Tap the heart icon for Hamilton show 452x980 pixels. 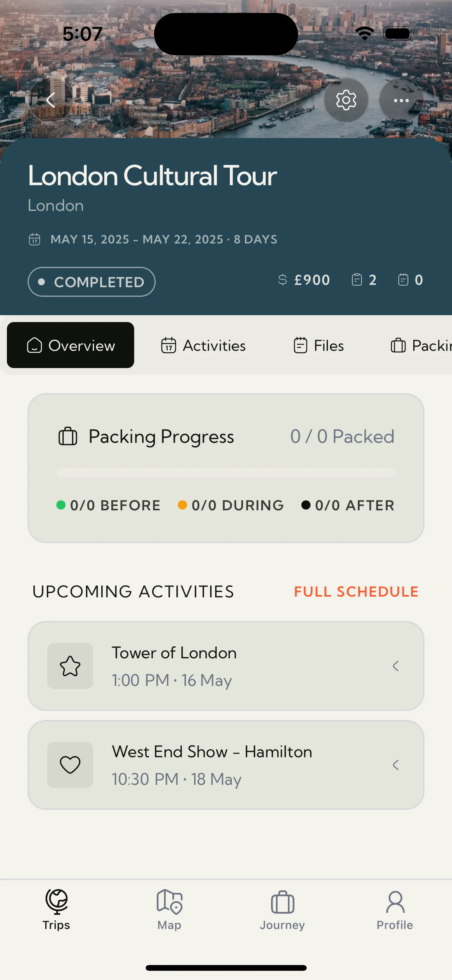coord(70,765)
